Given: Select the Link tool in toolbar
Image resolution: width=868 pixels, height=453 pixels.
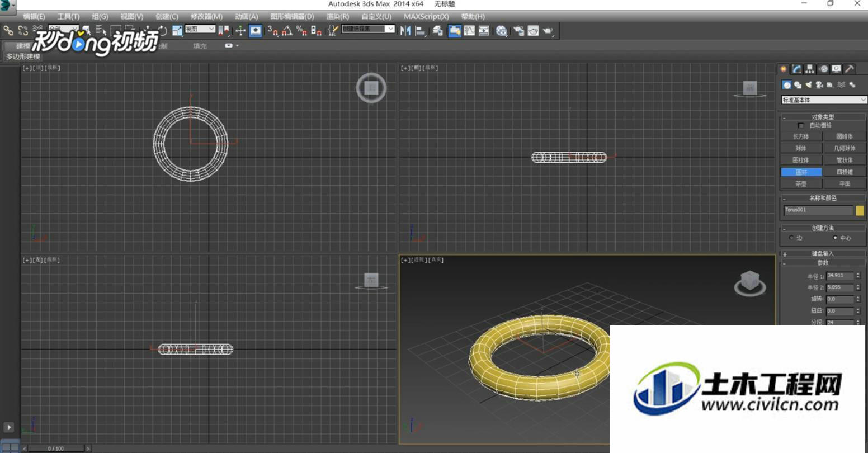Looking at the screenshot, I should coord(8,31).
